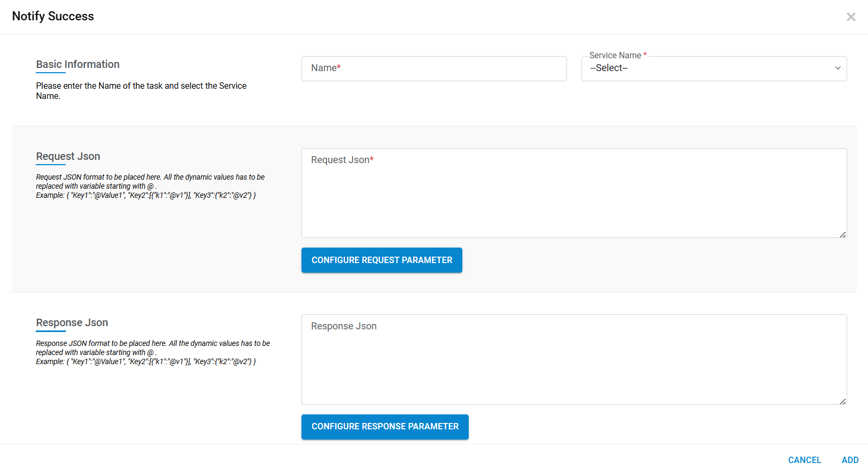
Task: Click the Name input field
Action: point(433,68)
